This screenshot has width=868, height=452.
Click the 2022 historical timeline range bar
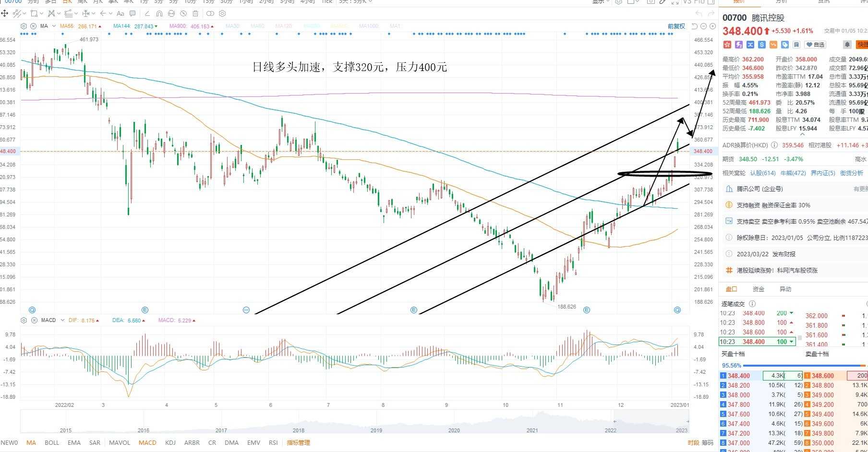pyautogui.click(x=650, y=422)
